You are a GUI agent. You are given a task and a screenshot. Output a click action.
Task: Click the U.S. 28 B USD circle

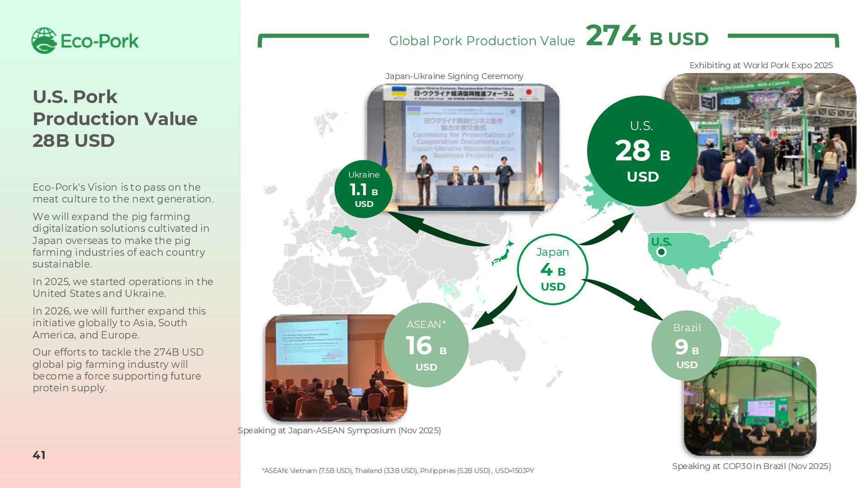642,151
